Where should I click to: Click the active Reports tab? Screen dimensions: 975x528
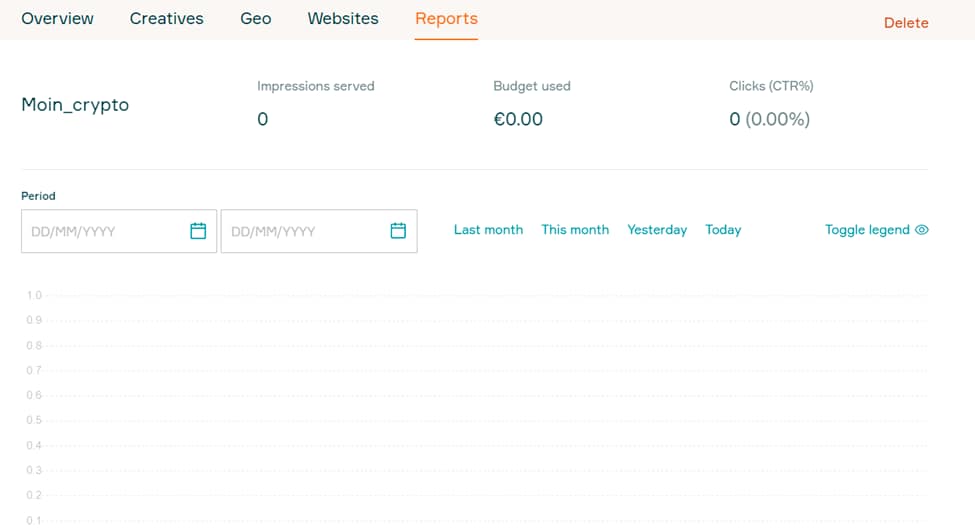coord(446,19)
